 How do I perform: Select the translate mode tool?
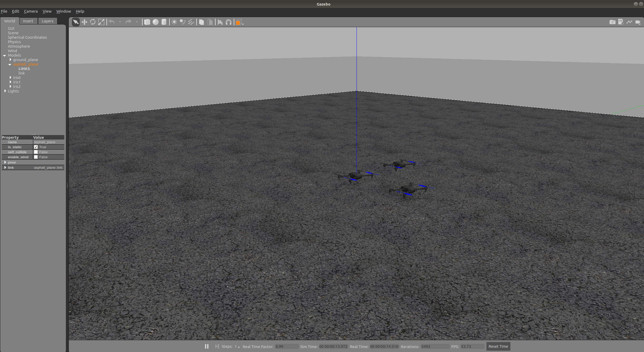[84, 22]
